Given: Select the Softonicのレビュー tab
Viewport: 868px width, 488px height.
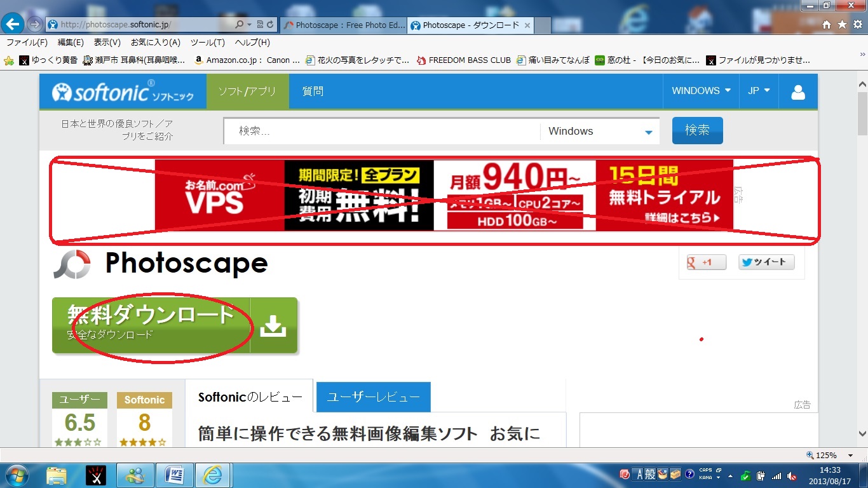Looking at the screenshot, I should (250, 397).
